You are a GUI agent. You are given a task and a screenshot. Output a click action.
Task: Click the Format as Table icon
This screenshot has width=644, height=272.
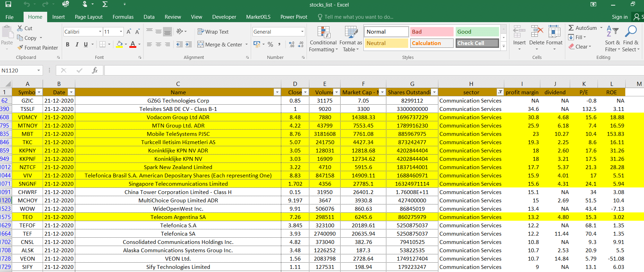[351, 32]
